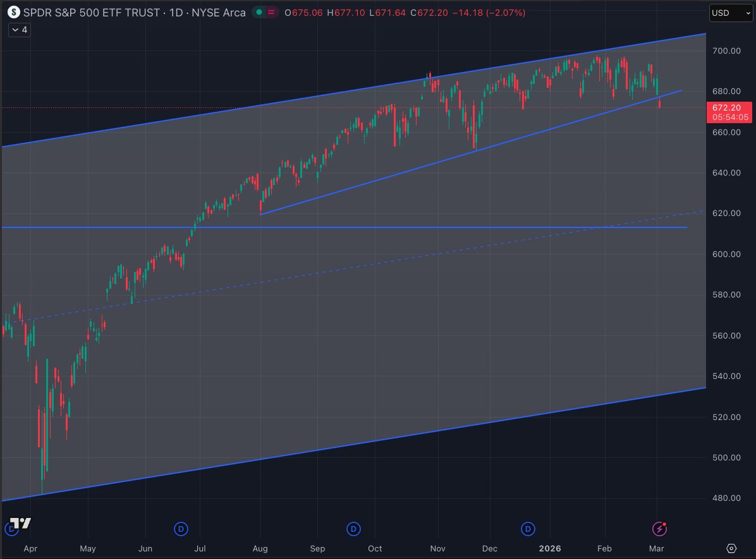
Task: Click the 640.00 price axis label
Action: pos(726,172)
